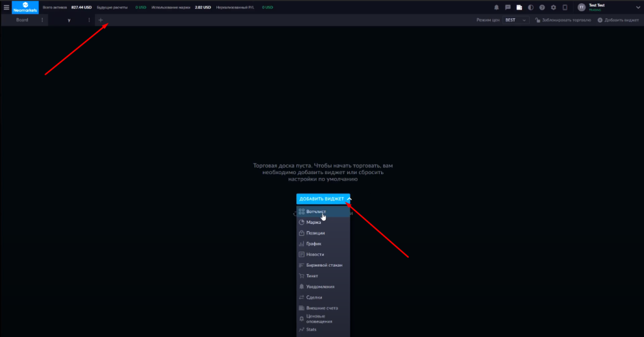This screenshot has height=337, width=644.
Task: Click Добавить виджет in top toolbar
Action: [x=618, y=20]
